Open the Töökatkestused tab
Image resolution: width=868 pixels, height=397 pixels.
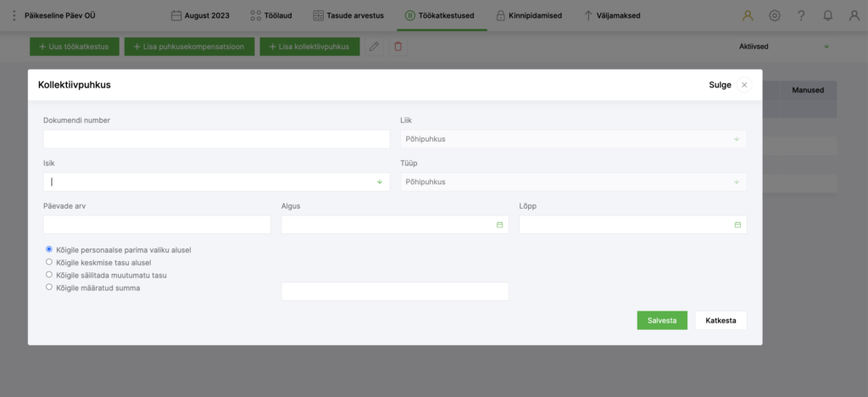pos(440,15)
